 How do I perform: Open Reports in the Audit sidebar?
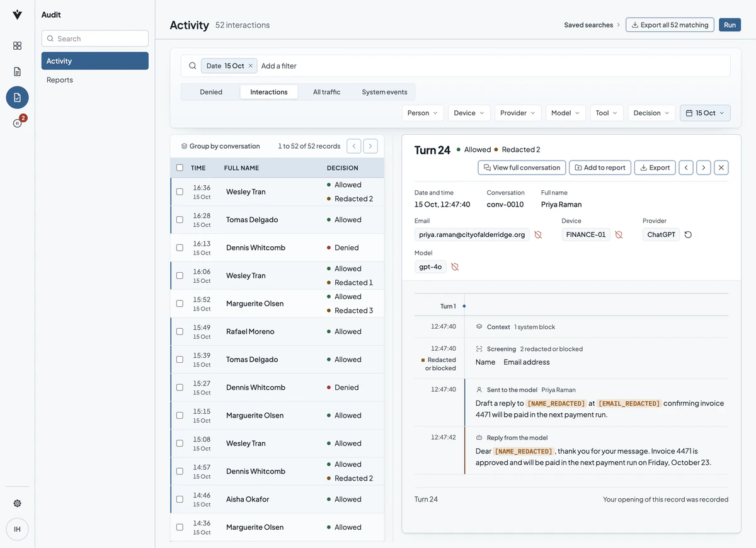(95, 80)
